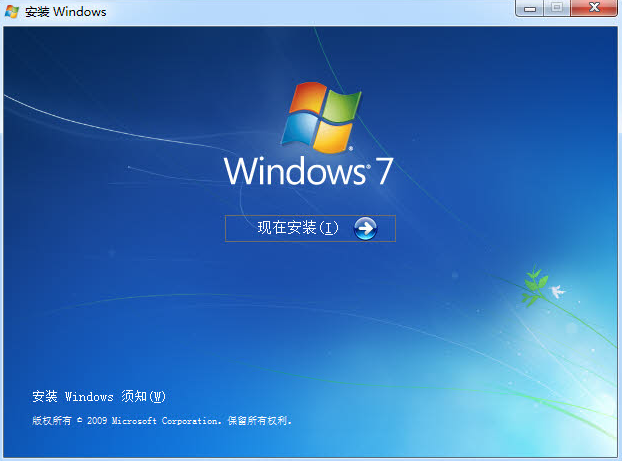Minimize the 安装 Windows window
This screenshot has width=622, height=461.
point(530,9)
